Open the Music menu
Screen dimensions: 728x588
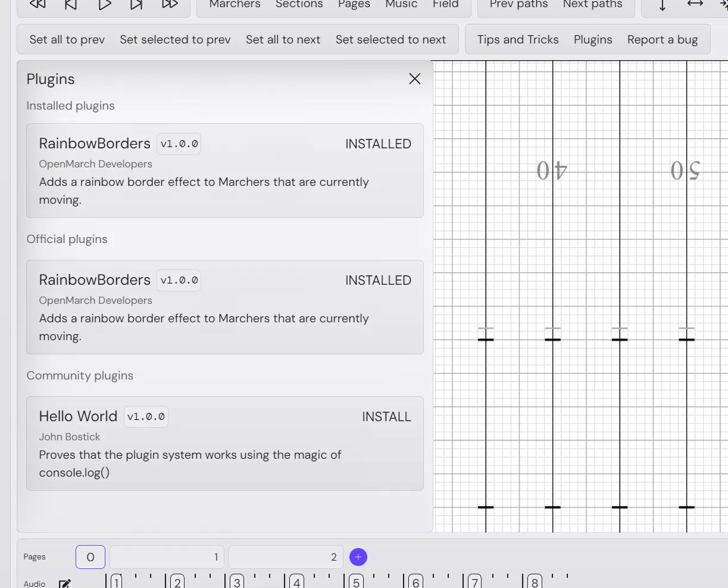tap(401, 5)
